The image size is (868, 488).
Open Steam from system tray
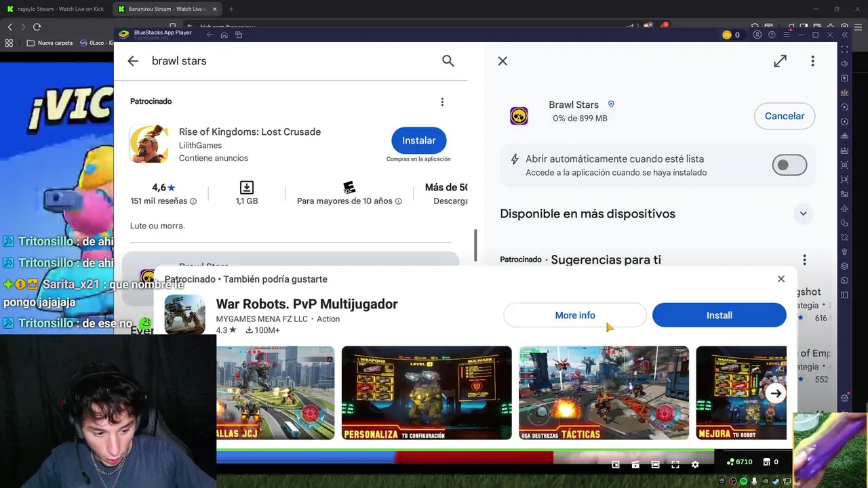pyautogui.click(x=776, y=482)
